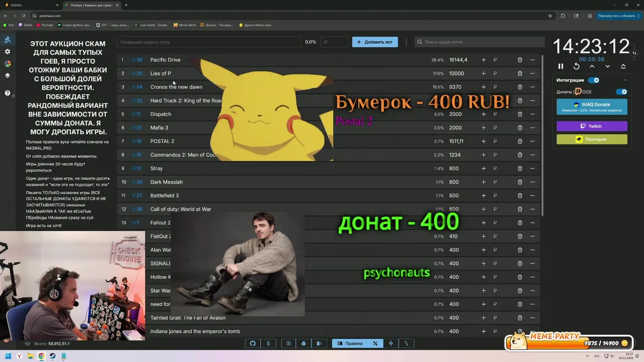
Task: Toggle the Донаты switch
Action: 622,92
